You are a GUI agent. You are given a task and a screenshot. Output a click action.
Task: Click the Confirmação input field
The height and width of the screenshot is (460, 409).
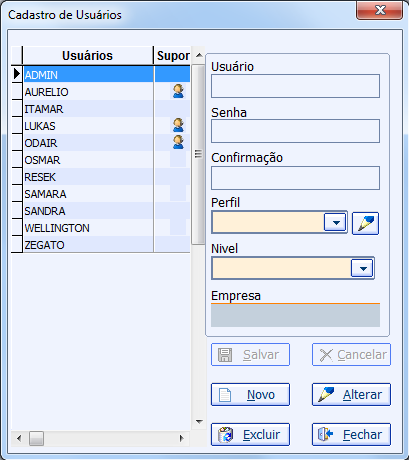(x=295, y=178)
